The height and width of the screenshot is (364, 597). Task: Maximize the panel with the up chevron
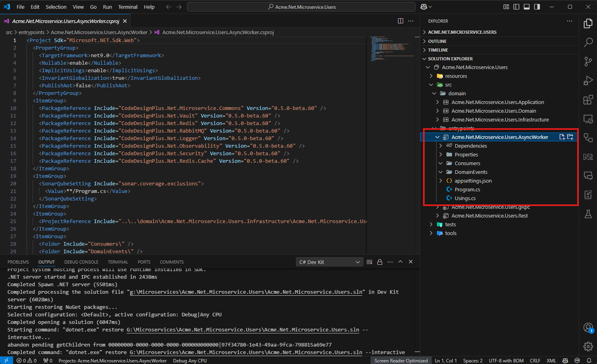pyautogui.click(x=400, y=262)
